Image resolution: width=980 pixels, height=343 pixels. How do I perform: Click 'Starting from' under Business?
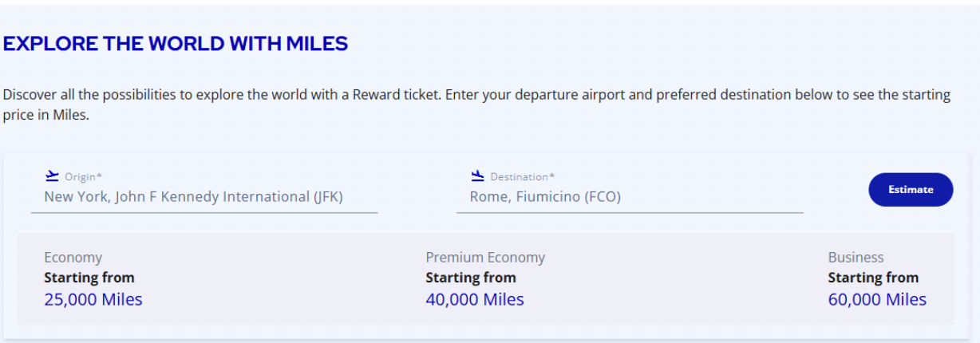(873, 278)
